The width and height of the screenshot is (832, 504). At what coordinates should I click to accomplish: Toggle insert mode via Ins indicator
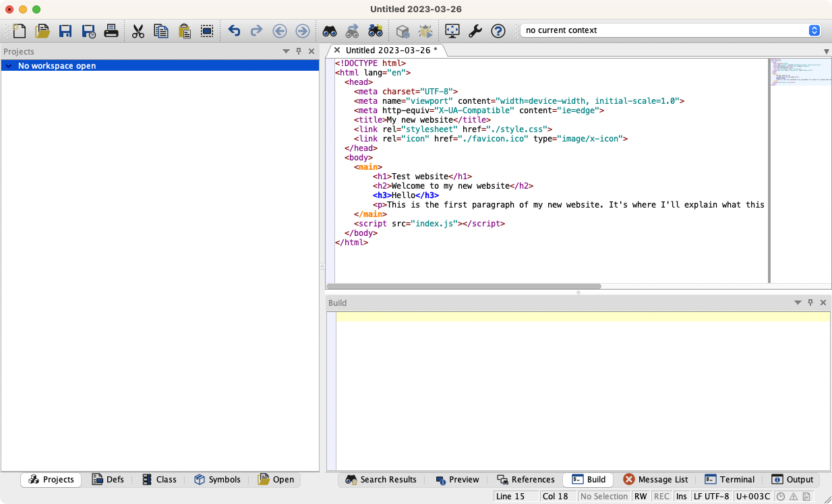click(682, 497)
